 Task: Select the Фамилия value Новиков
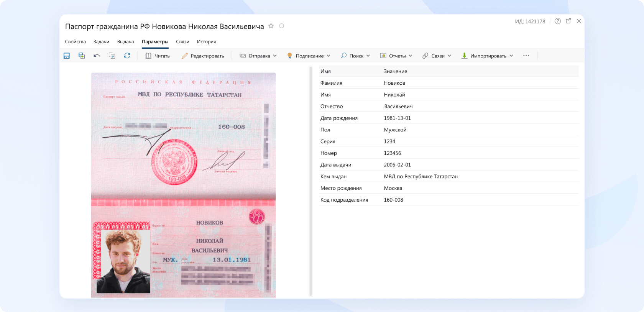394,83
